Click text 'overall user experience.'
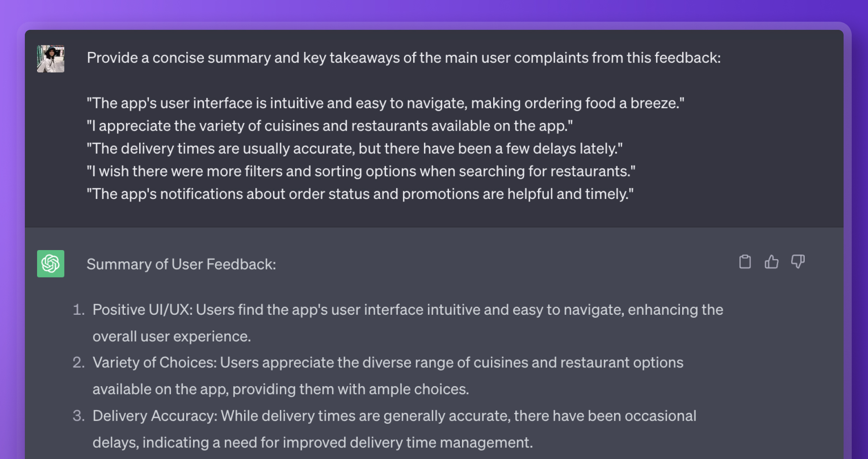The height and width of the screenshot is (459, 868). (172, 336)
